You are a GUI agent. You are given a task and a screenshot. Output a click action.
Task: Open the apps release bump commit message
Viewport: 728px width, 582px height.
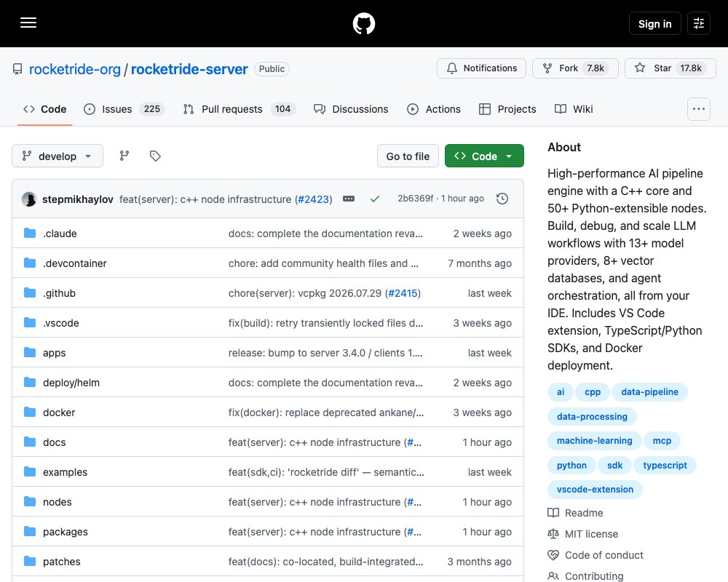coord(325,353)
